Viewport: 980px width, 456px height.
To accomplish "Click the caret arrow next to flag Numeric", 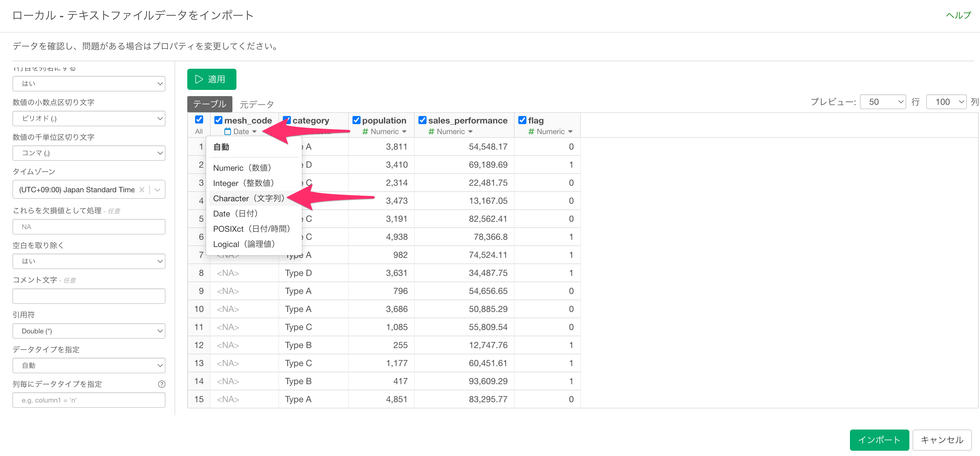I will (x=570, y=132).
